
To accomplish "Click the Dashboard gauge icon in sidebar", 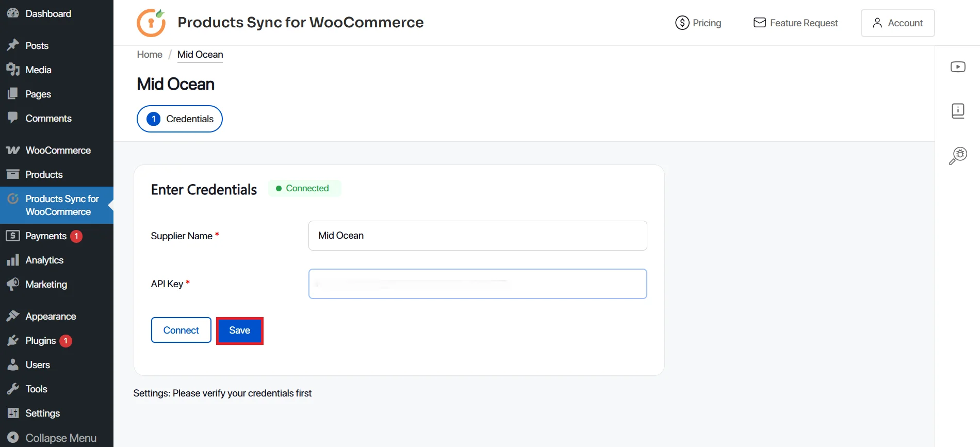I will [x=13, y=13].
